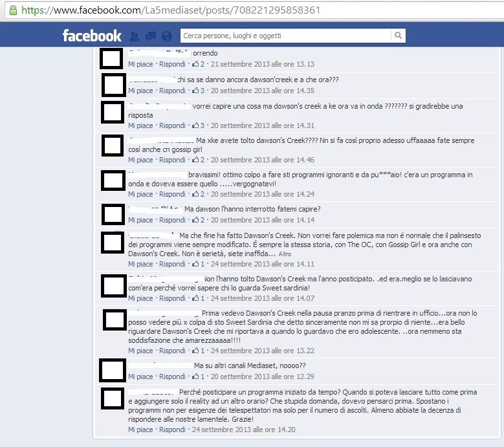Reply to the comment posted at 14.31
This screenshot has width=504, height=447.
[x=172, y=125]
